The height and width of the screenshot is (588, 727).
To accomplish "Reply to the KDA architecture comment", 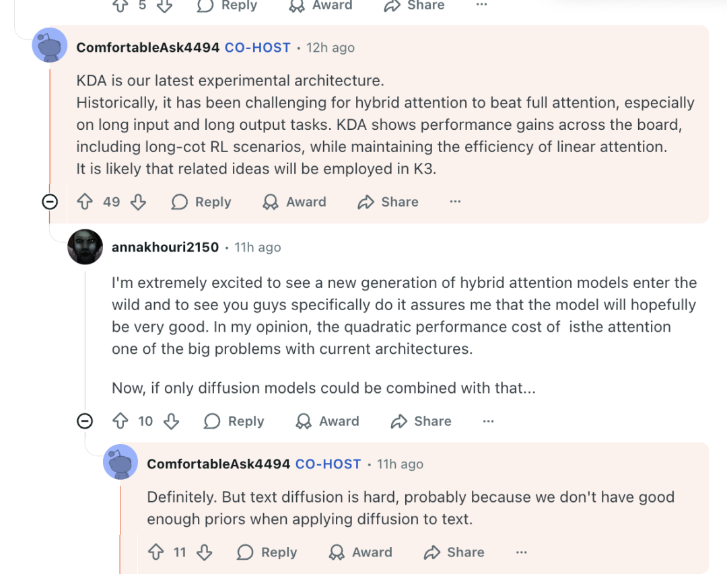I will [x=201, y=202].
